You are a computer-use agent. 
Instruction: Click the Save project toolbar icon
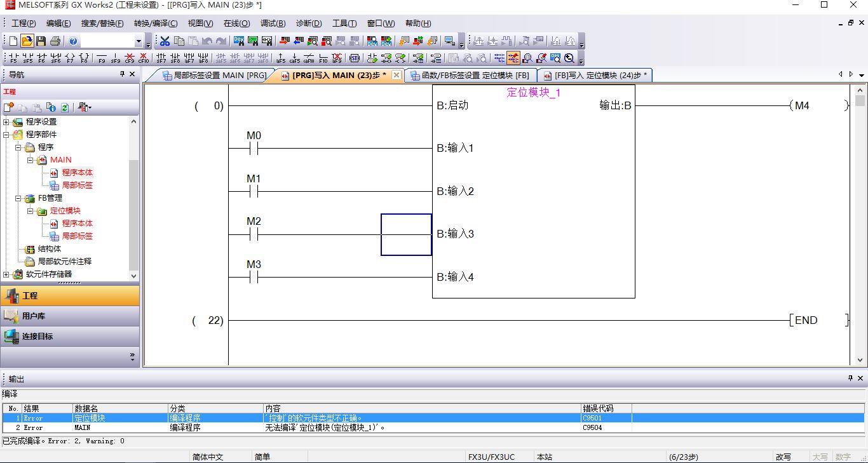point(41,41)
